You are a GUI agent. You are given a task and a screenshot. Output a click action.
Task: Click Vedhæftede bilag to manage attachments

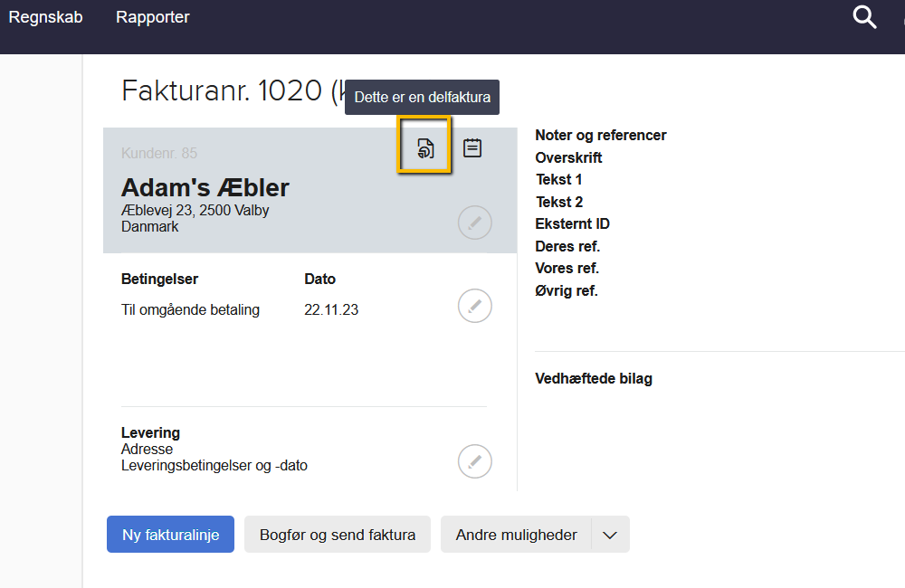coord(594,378)
